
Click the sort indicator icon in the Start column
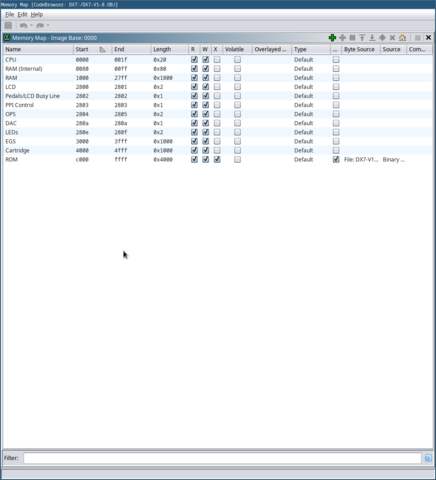[x=102, y=50]
